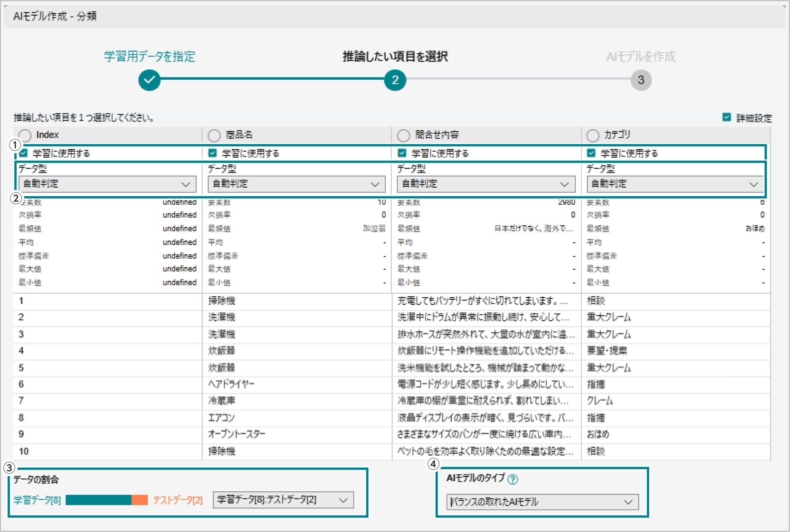Go back to 学習用データを指定 step
This screenshot has height=532, width=790.
(x=149, y=56)
